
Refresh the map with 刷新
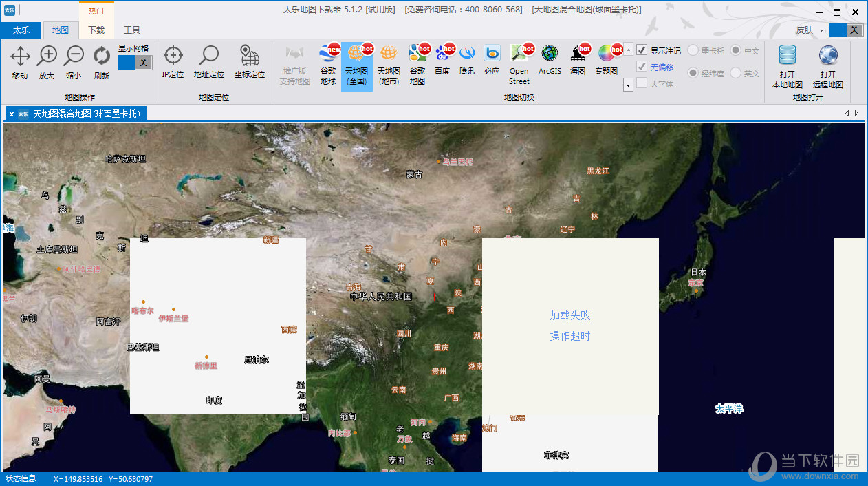pos(102,63)
